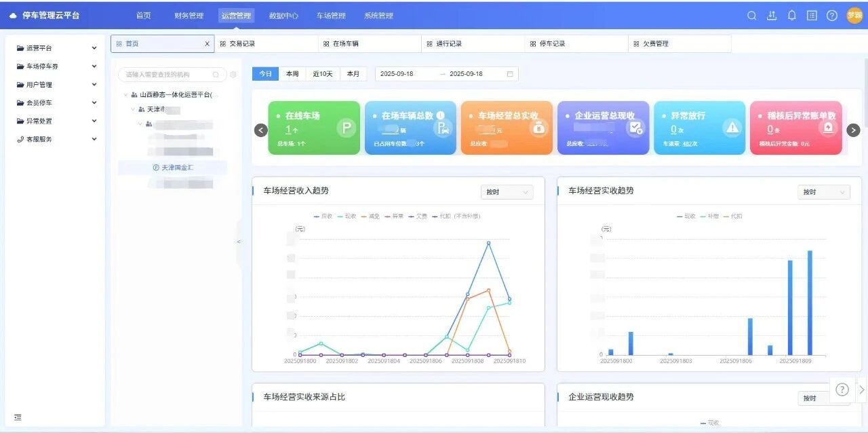Open the calendar icon in date range
Screen dimensions: 868x433
click(x=510, y=74)
